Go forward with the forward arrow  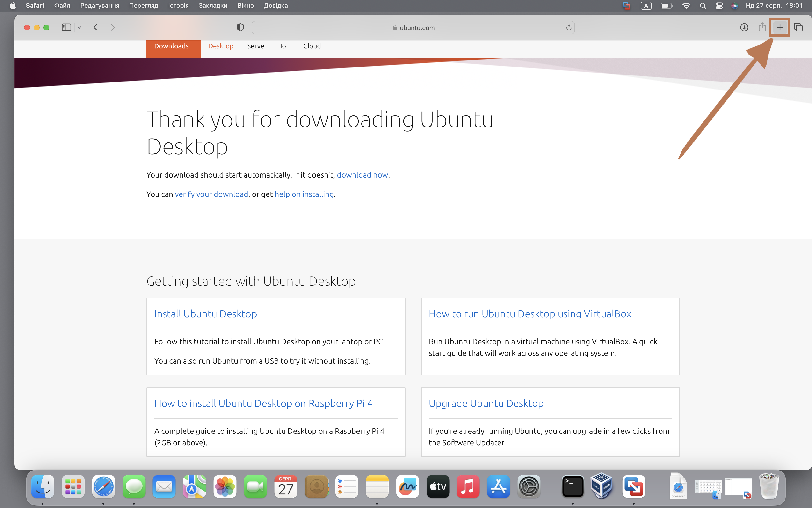click(x=113, y=27)
